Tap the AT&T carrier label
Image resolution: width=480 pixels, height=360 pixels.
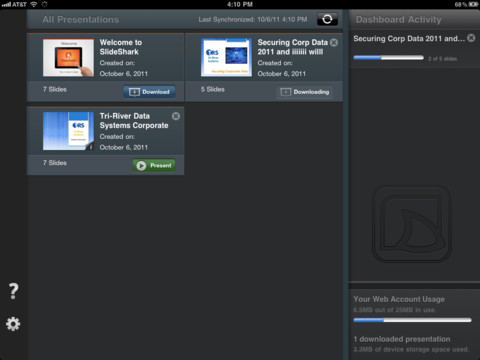19,4
